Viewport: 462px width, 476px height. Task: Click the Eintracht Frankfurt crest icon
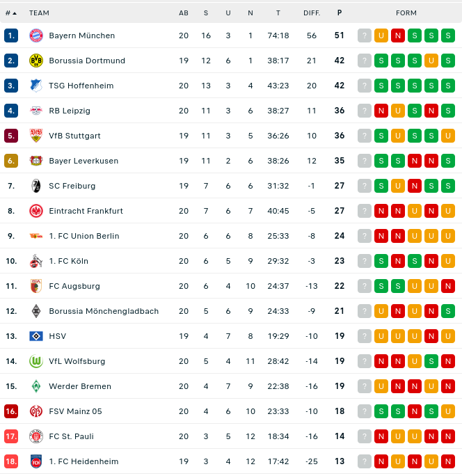coord(36,211)
